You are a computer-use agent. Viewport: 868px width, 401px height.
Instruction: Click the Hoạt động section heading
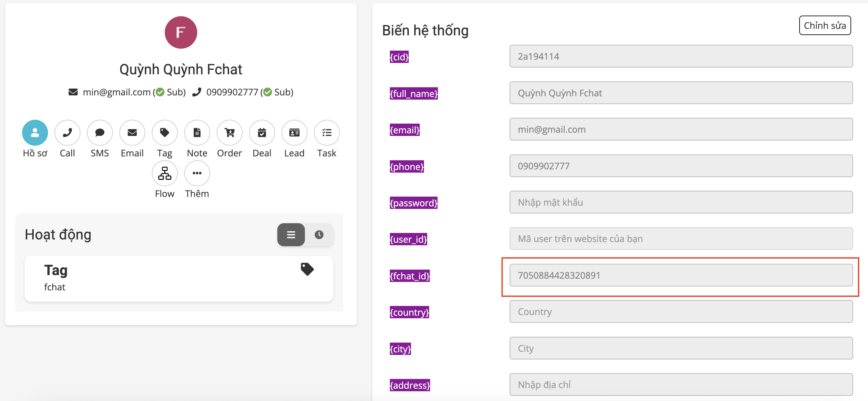click(x=58, y=235)
